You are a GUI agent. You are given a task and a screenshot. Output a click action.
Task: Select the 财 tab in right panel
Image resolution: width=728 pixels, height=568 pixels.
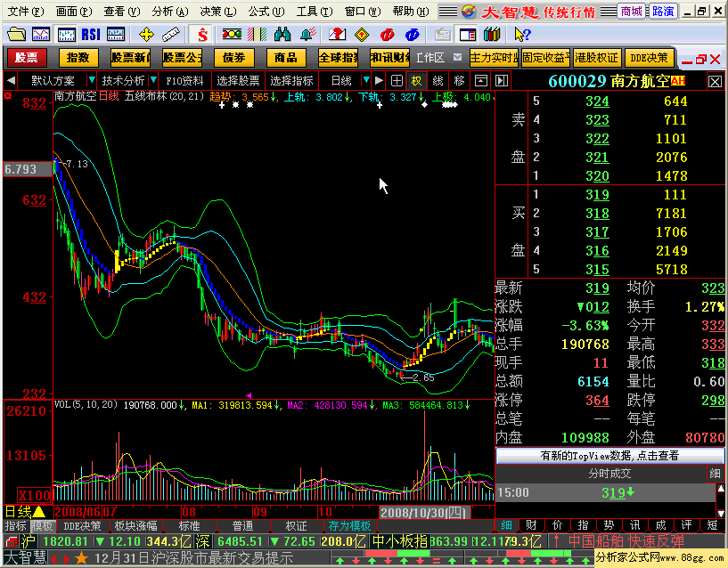pos(531,525)
